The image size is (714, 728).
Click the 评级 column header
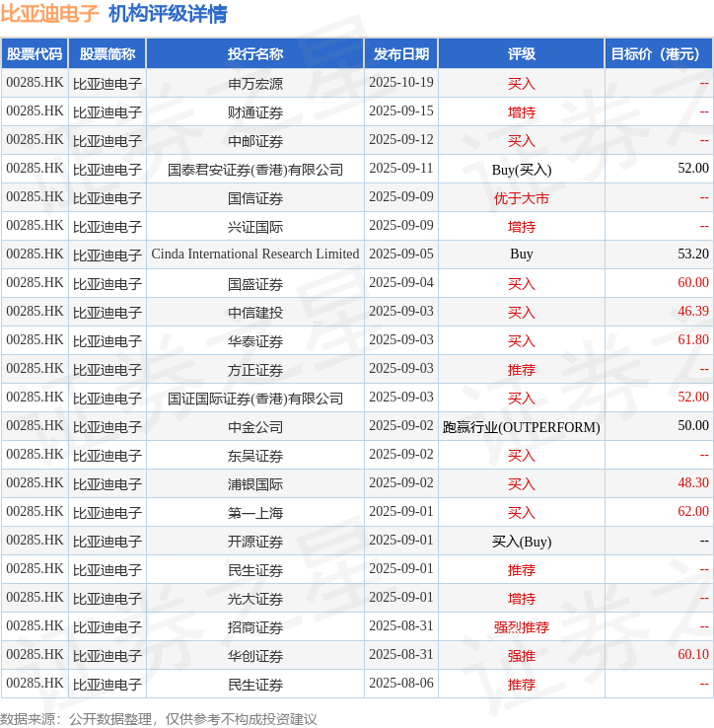(x=522, y=54)
